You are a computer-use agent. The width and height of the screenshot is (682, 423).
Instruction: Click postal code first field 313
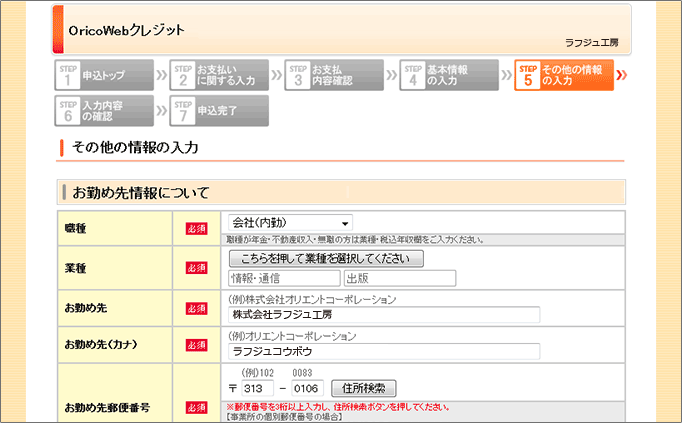click(x=258, y=388)
